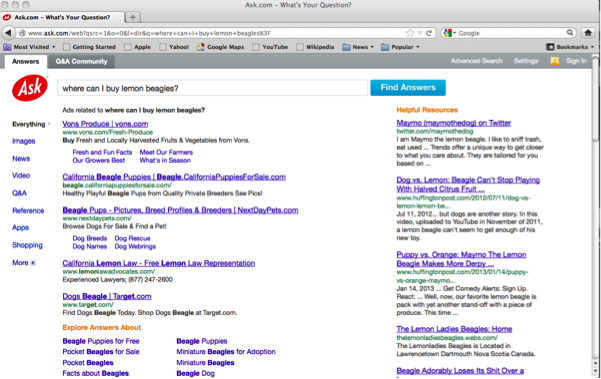Click the Sign In link
The width and height of the screenshot is (601, 379).
tap(576, 61)
